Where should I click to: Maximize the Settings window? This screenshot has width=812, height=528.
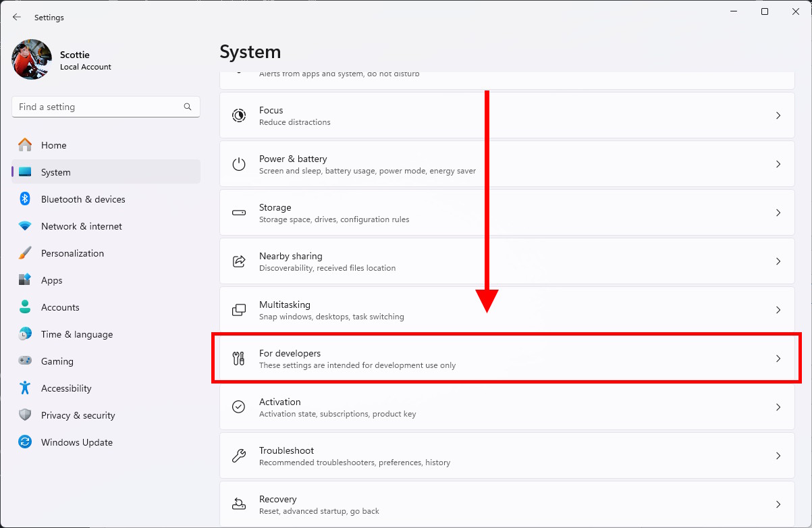click(765, 11)
